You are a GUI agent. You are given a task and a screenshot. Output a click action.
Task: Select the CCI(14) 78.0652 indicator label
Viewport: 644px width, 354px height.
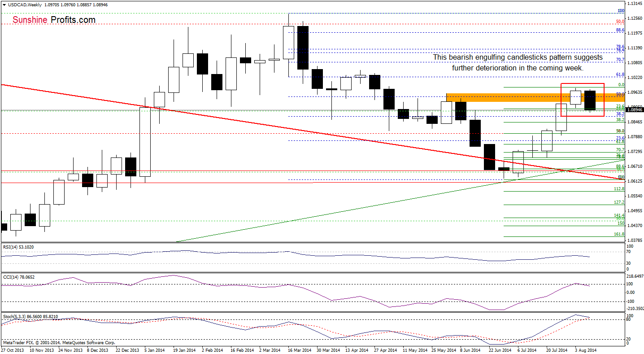pos(19,277)
